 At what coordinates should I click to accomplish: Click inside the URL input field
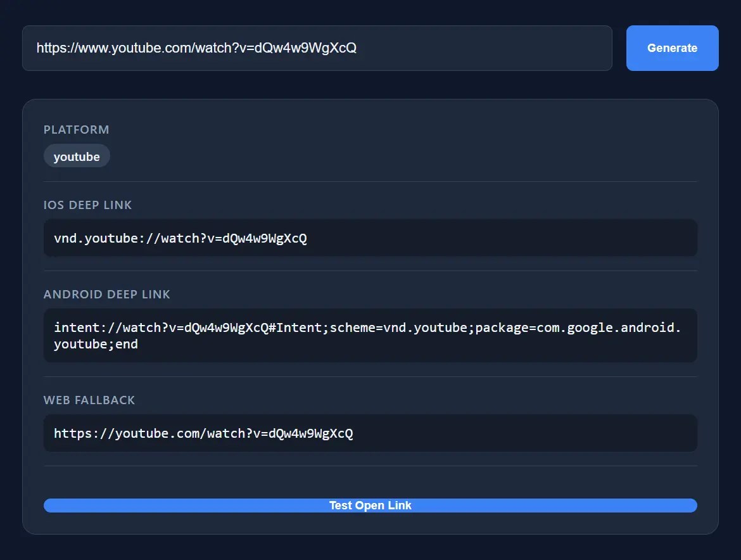[317, 48]
